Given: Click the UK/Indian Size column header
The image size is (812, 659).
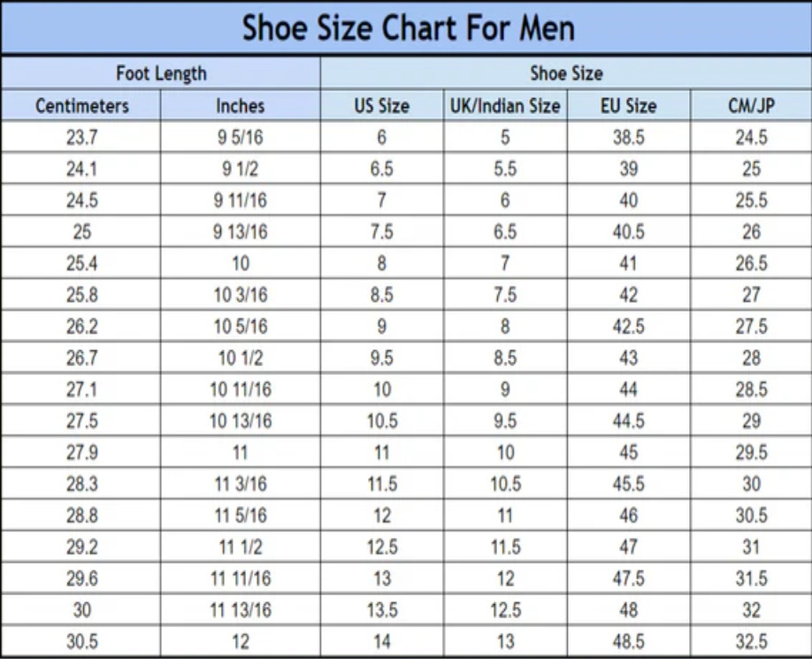Looking at the screenshot, I should (505, 106).
